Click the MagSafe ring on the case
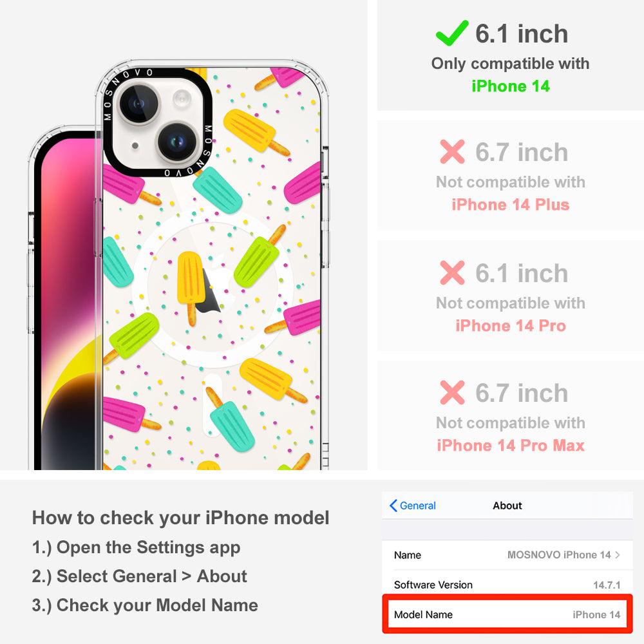Image resolution: width=644 pixels, height=644 pixels. coord(213,290)
